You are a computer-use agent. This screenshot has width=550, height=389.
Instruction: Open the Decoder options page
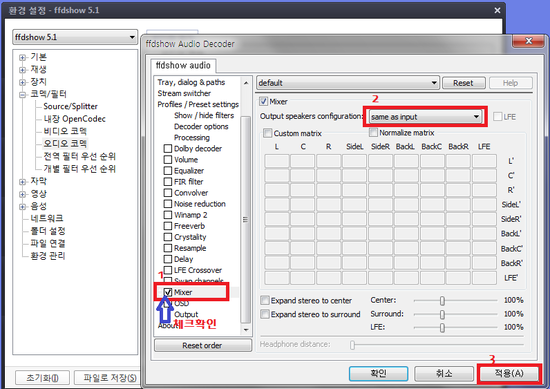coord(201,126)
